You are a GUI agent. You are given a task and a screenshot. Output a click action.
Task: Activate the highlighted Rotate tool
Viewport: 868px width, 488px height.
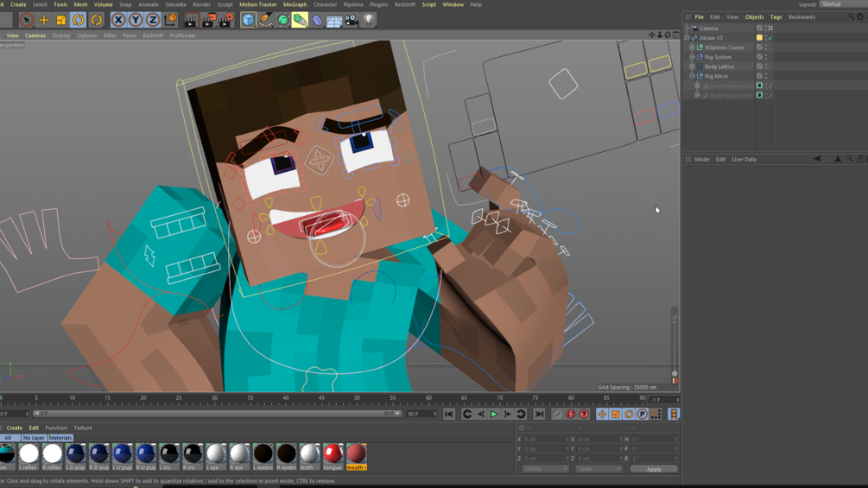(79, 21)
